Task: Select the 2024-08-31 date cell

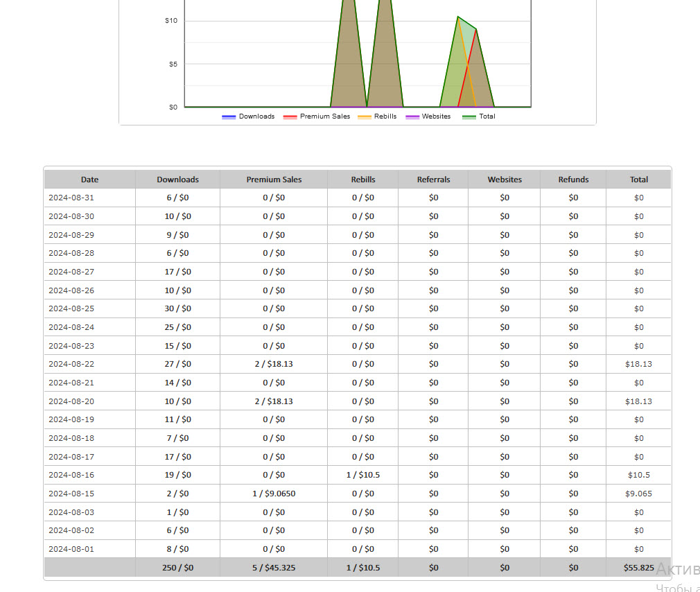Action: click(89, 198)
